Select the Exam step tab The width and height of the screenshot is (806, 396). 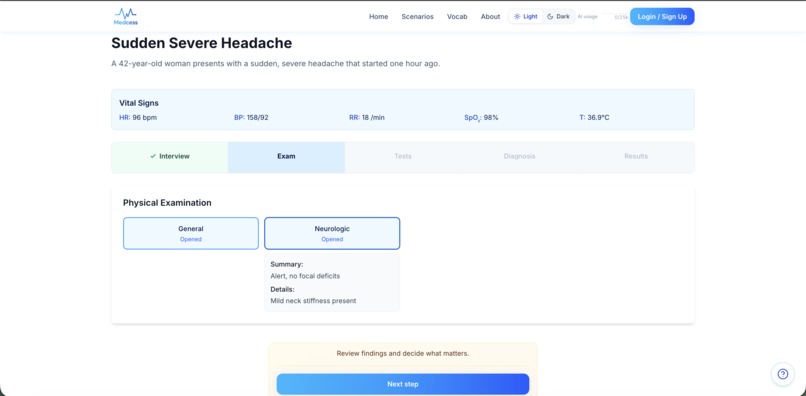coord(286,157)
